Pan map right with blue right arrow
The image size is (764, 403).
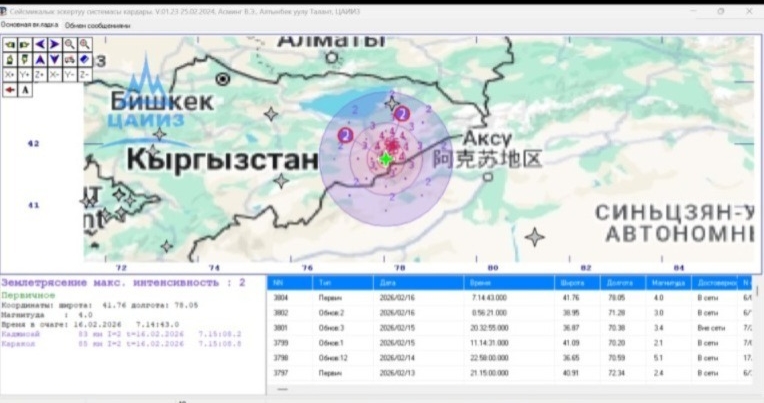[55, 44]
